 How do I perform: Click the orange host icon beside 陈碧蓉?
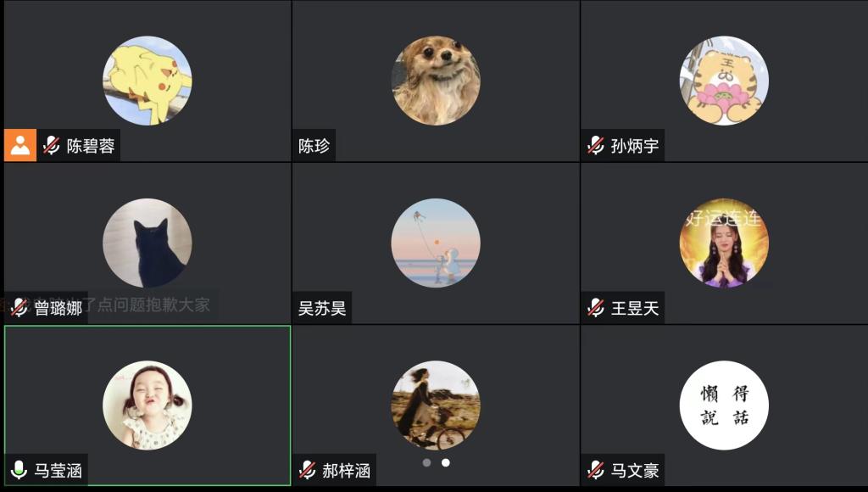(x=20, y=145)
